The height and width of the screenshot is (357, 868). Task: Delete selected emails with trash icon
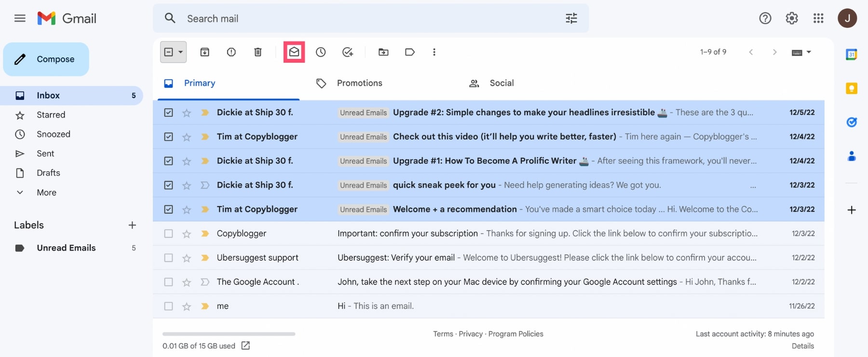point(258,52)
